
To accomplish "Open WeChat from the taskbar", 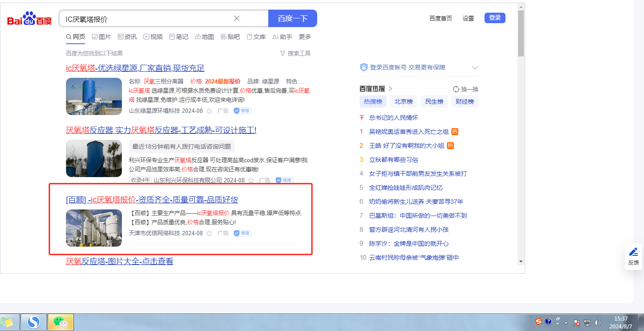I will point(60,322).
